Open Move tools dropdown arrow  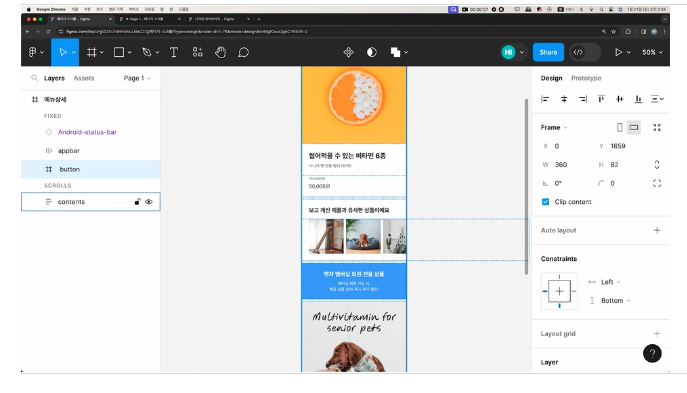coord(74,52)
